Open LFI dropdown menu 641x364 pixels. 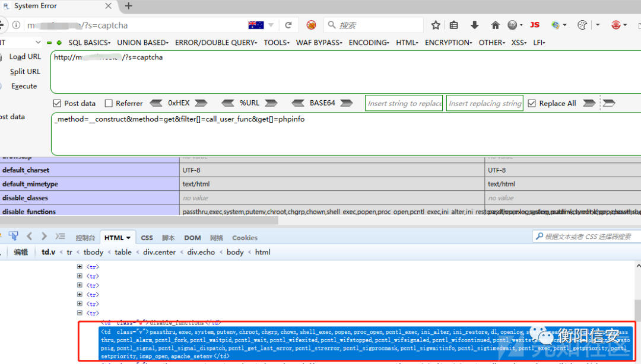[539, 43]
